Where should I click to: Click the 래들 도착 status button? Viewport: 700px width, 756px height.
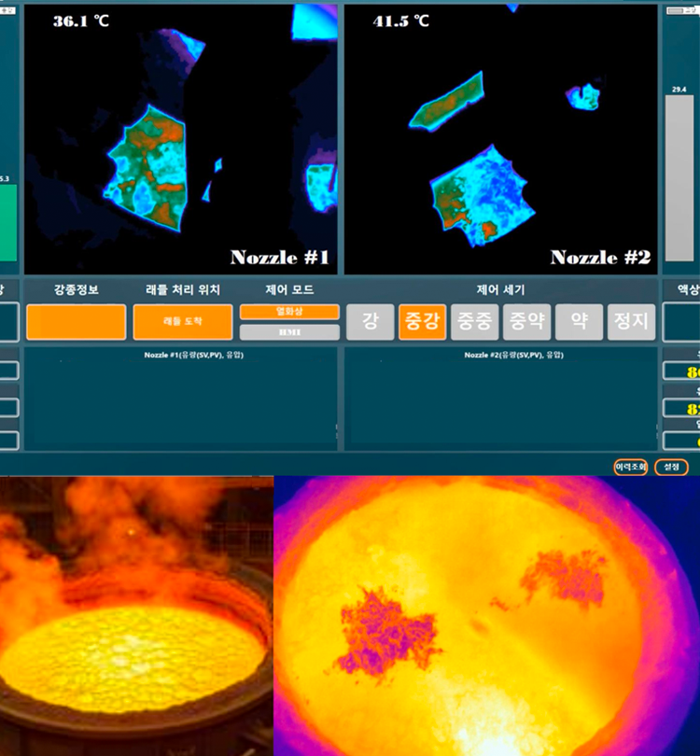182,322
